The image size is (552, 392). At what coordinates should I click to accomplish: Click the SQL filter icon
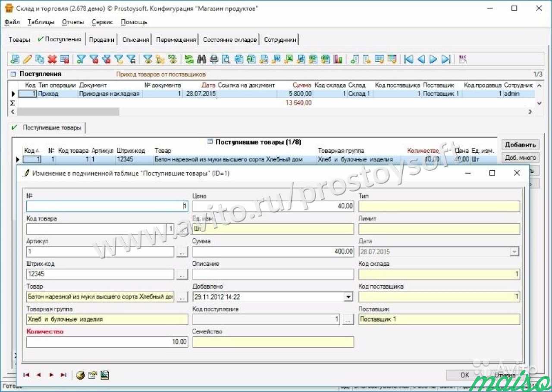click(x=172, y=59)
